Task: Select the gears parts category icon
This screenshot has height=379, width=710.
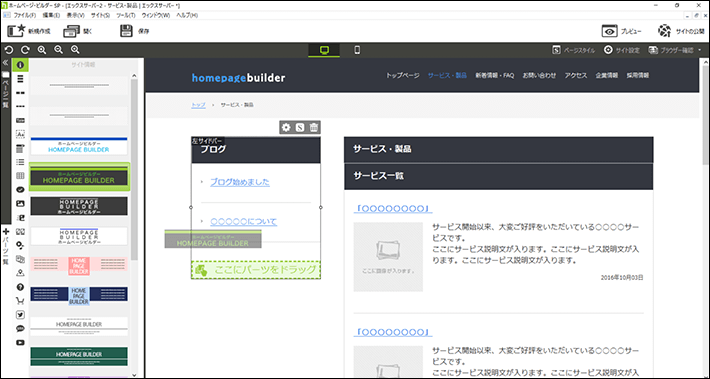Action: 20,245
